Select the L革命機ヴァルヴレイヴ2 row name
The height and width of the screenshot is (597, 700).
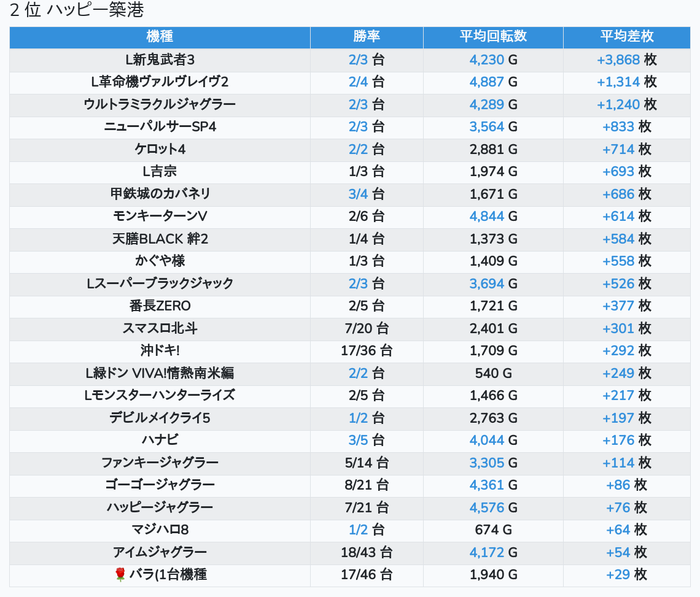160,82
